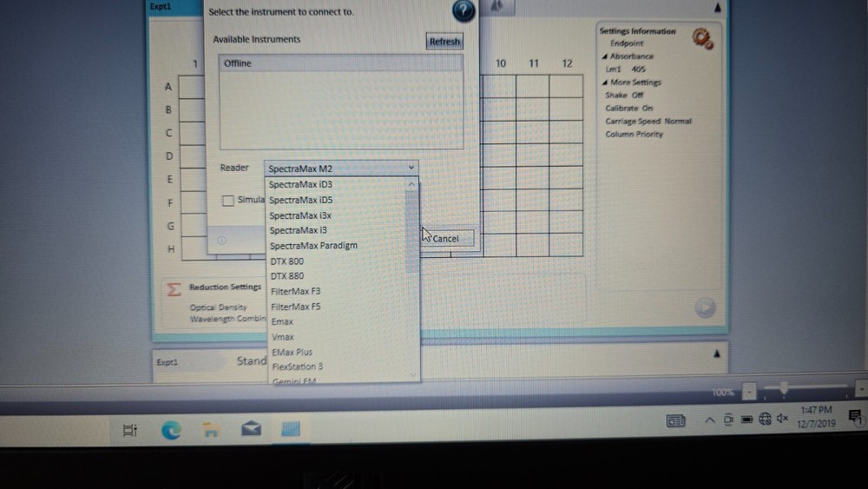868x489 pixels.
Task: Collapse plate section top arrow
Action: (x=718, y=7)
